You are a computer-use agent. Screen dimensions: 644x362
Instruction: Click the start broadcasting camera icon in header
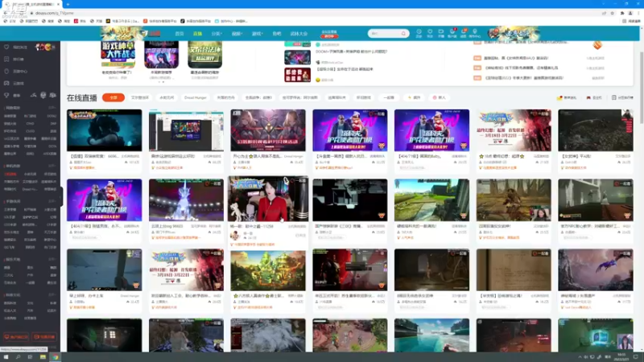point(440,33)
